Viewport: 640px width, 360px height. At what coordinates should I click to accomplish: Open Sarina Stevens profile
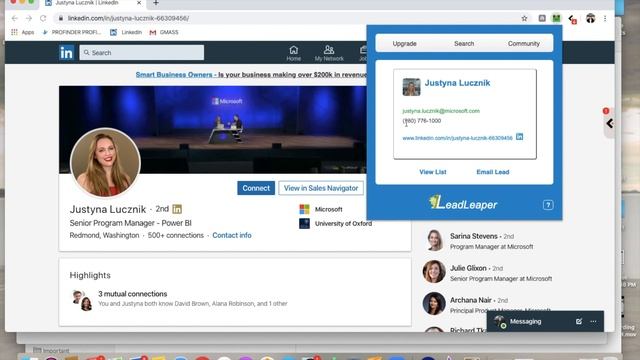(473, 236)
